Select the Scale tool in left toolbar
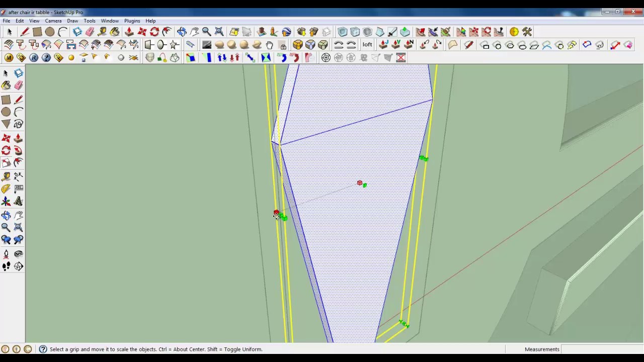 [x=6, y=163]
